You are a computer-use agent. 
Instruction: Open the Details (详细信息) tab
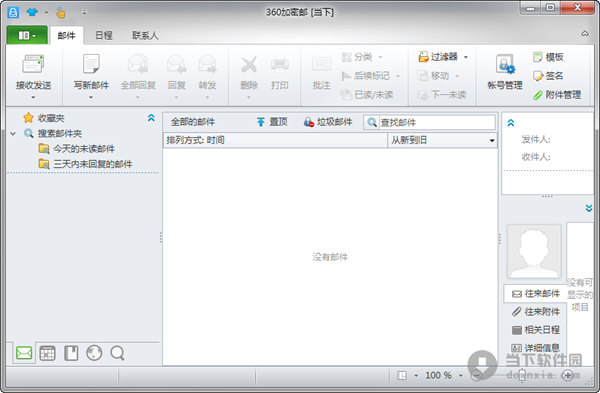click(536, 348)
